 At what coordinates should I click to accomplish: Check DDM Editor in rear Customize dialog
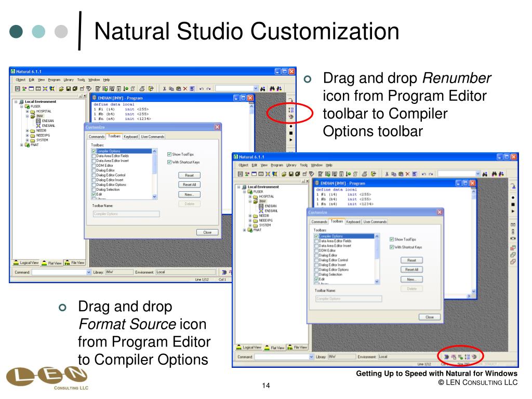coord(94,166)
